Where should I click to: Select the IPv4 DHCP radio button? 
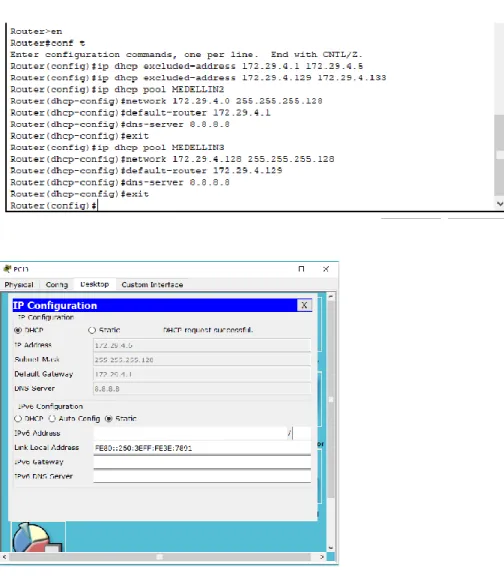[x=17, y=330]
